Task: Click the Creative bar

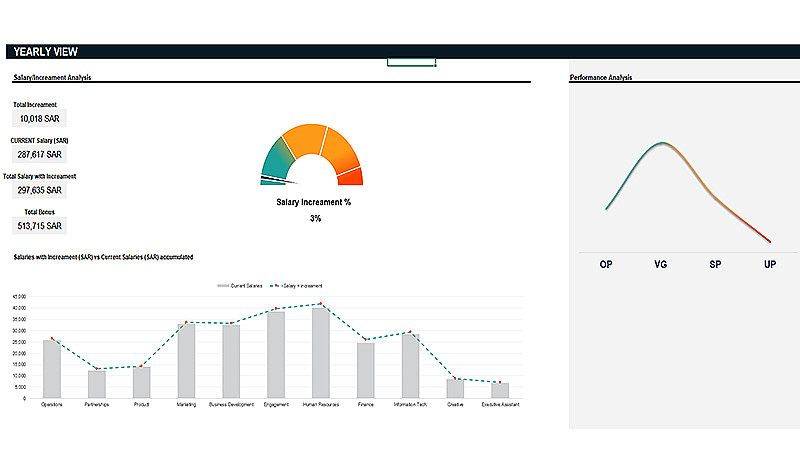Action: click(x=455, y=389)
